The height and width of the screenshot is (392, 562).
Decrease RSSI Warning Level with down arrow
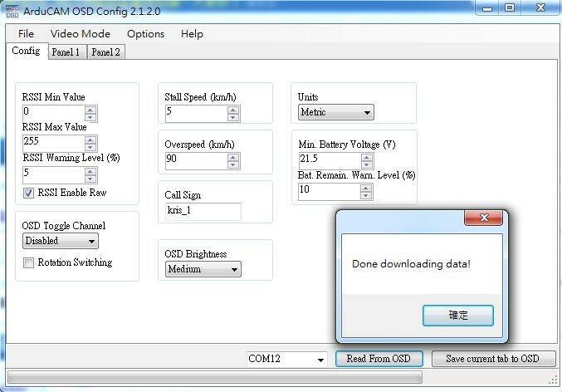coord(90,179)
